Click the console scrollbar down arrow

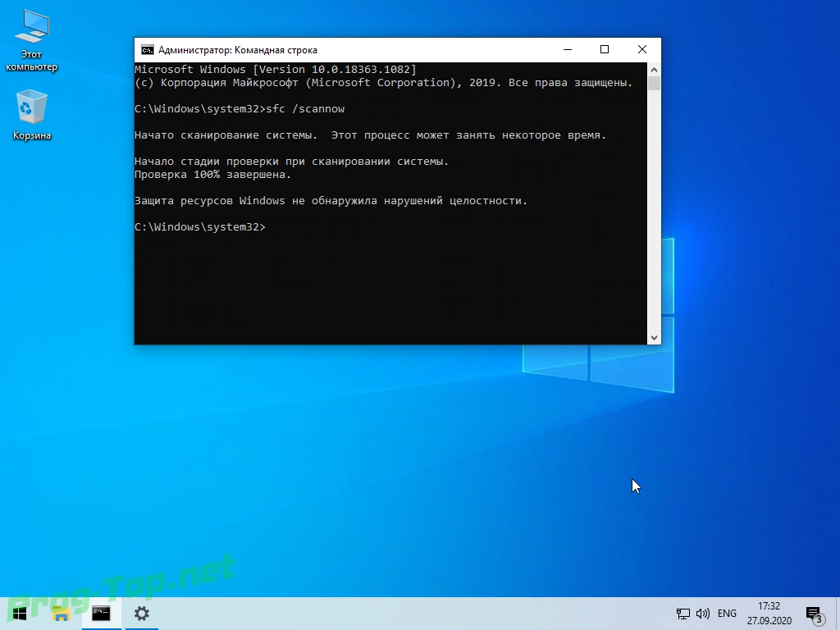coord(654,337)
